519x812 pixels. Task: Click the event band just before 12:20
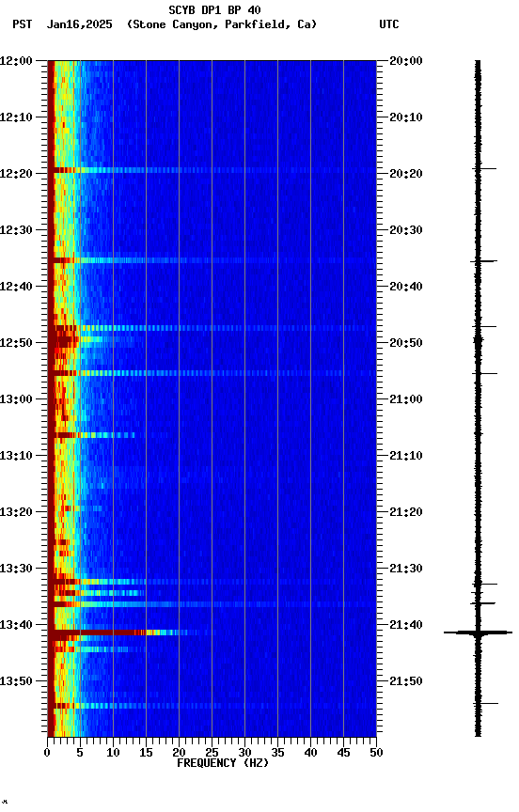coord(212,170)
